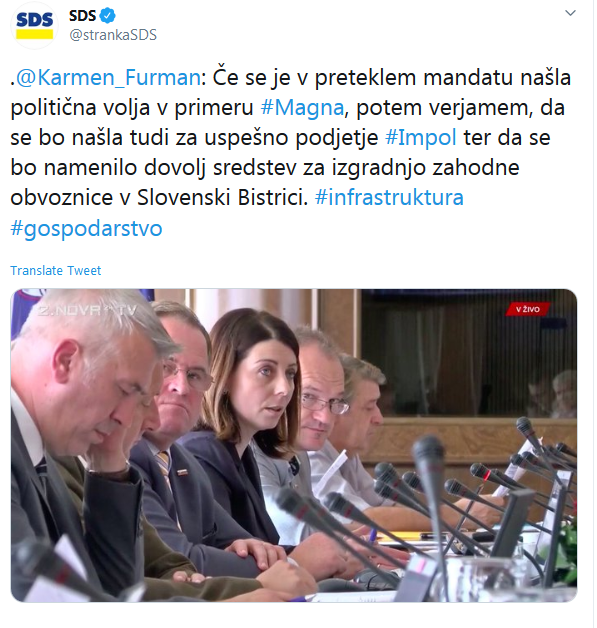This screenshot has height=628, width=597.
Task: Click the tweet text to open tweet details
Action: [291, 152]
